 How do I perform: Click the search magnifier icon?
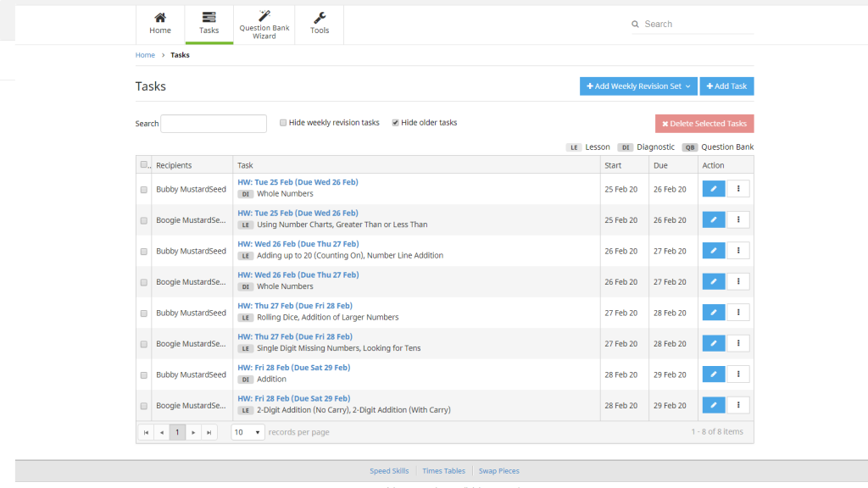635,25
